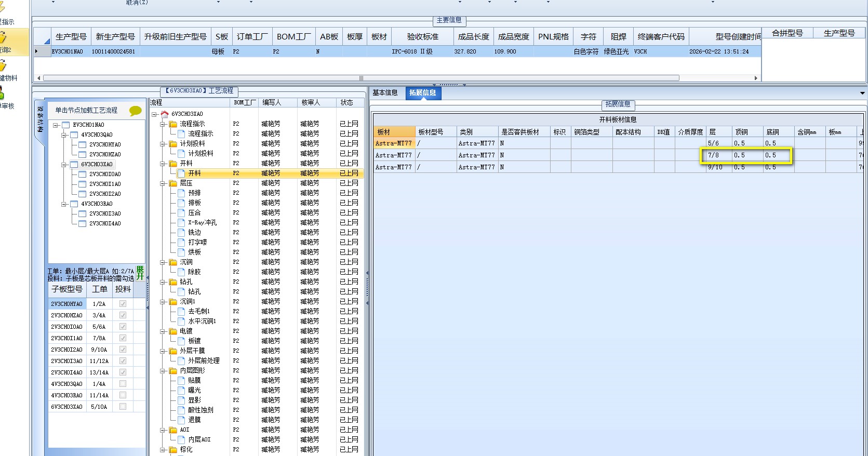This screenshot has width=868, height=456.
Task: Click the folder icon of 内层图形 group
Action: pyautogui.click(x=173, y=370)
